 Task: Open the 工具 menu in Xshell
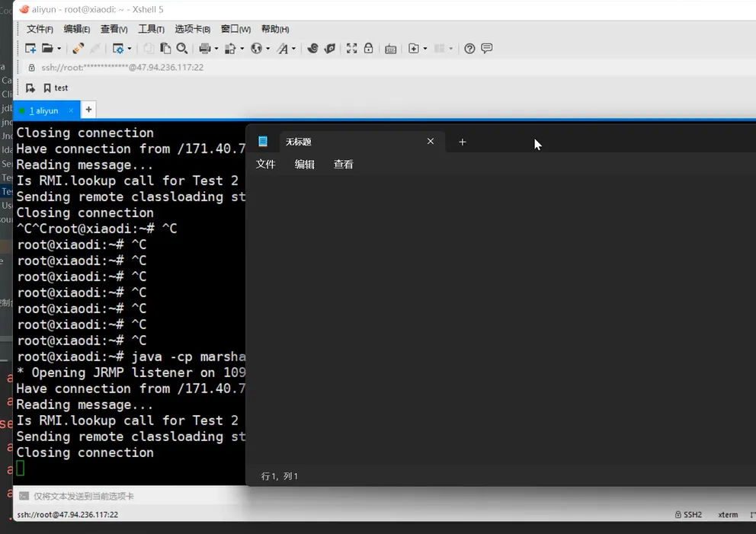[x=151, y=29]
